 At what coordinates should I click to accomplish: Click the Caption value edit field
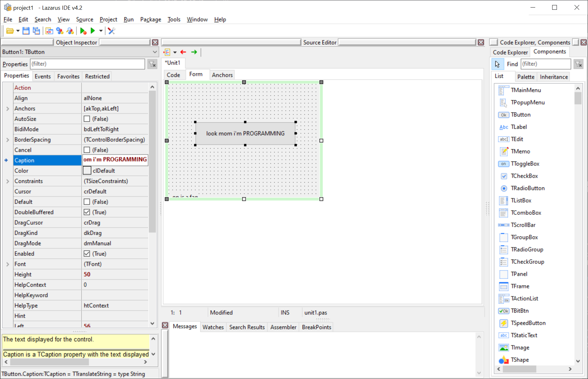click(x=115, y=160)
